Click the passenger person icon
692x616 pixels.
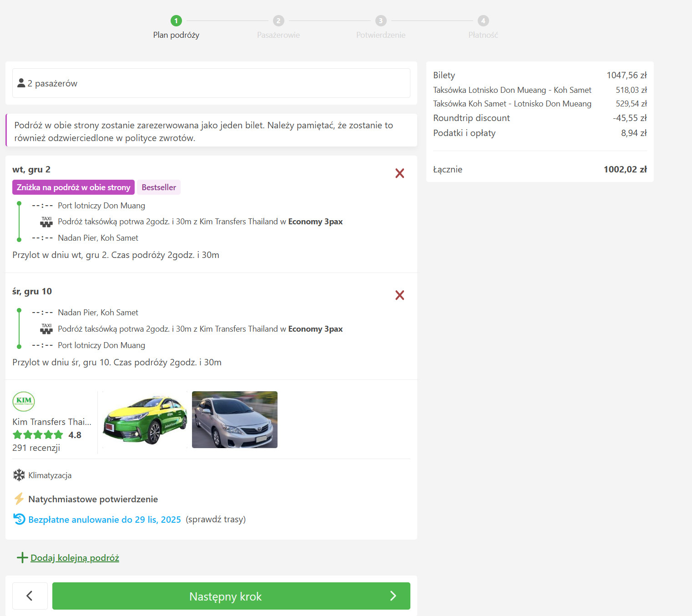21,83
